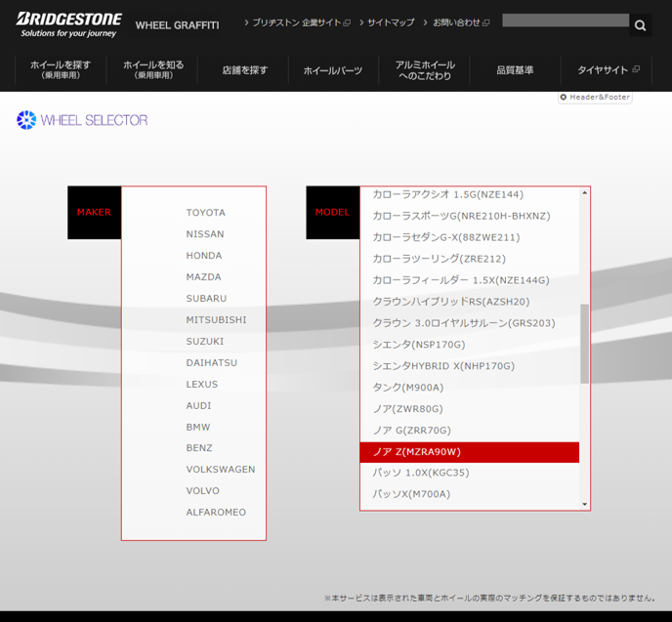The width and height of the screenshot is (672, 622).
Task: Type in the header search field
Action: (565, 21)
